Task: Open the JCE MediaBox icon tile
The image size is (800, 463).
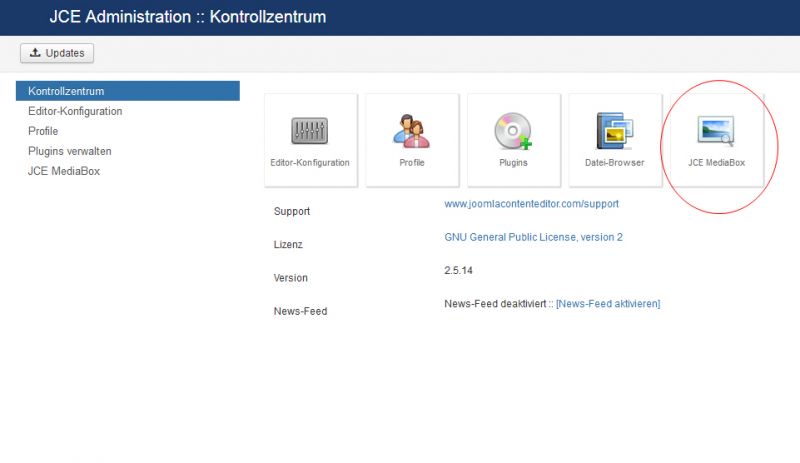Action: tap(716, 140)
